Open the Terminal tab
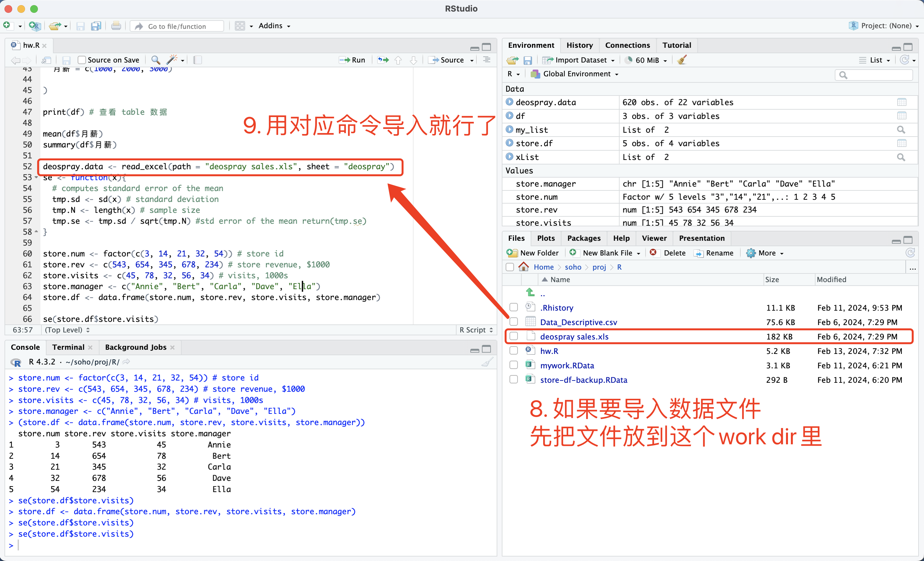 tap(68, 347)
